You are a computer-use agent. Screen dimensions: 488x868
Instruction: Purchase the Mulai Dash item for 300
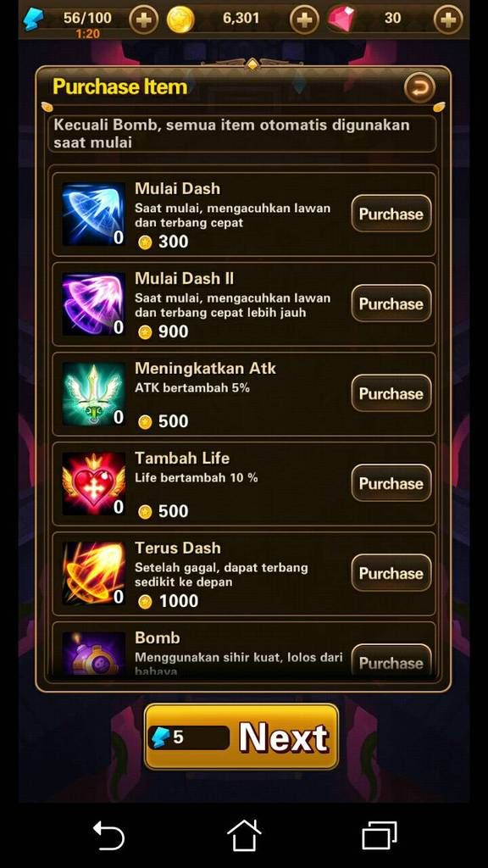[391, 214]
